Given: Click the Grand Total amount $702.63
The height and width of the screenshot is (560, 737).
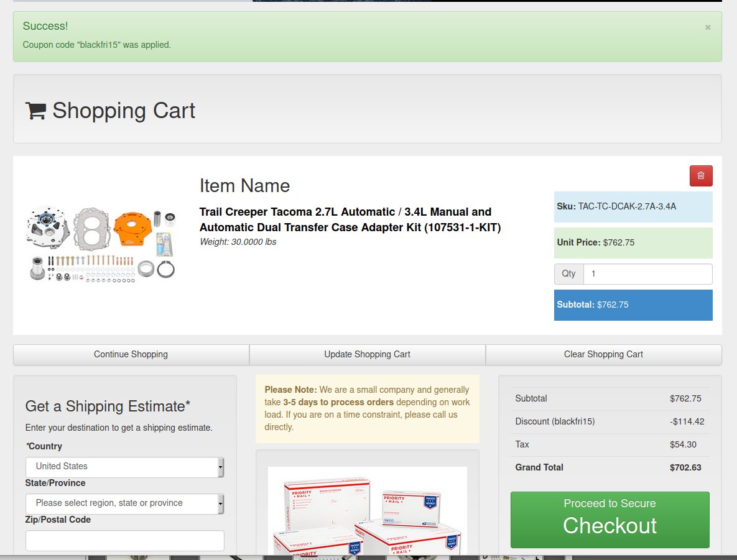Looking at the screenshot, I should (685, 467).
